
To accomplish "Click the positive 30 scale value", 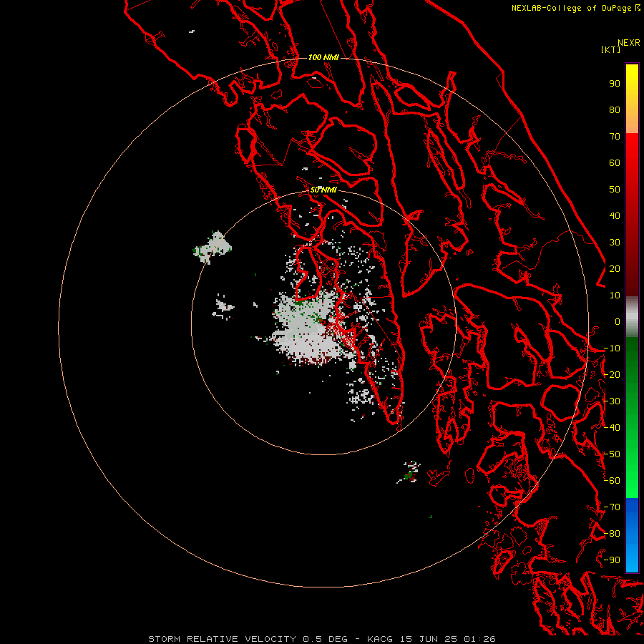I will pyautogui.click(x=615, y=243).
